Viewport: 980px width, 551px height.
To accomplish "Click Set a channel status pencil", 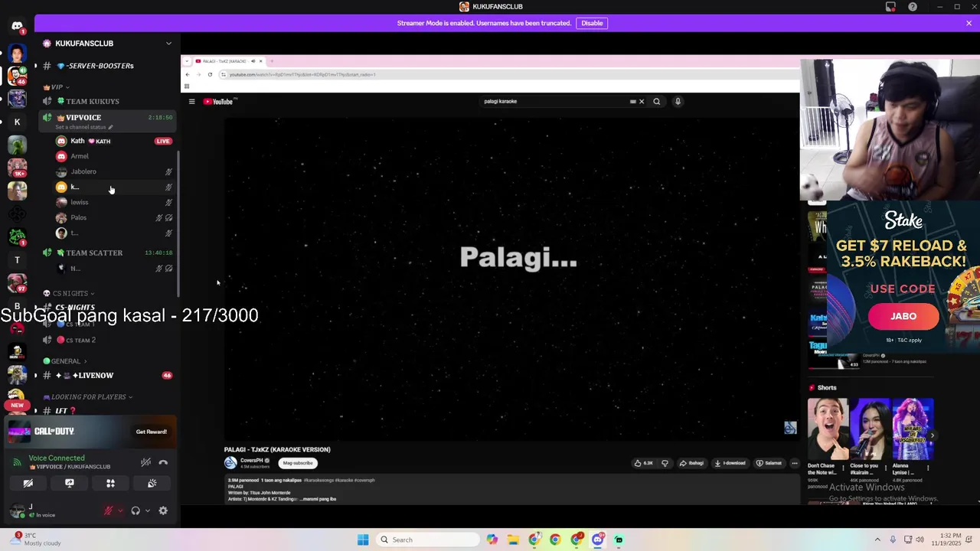I will pos(110,127).
